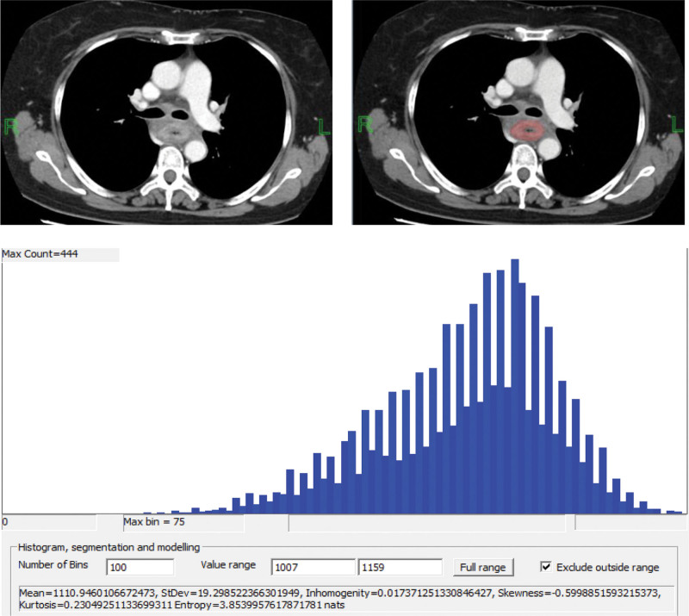Click the minimum value range field 1007

point(313,567)
